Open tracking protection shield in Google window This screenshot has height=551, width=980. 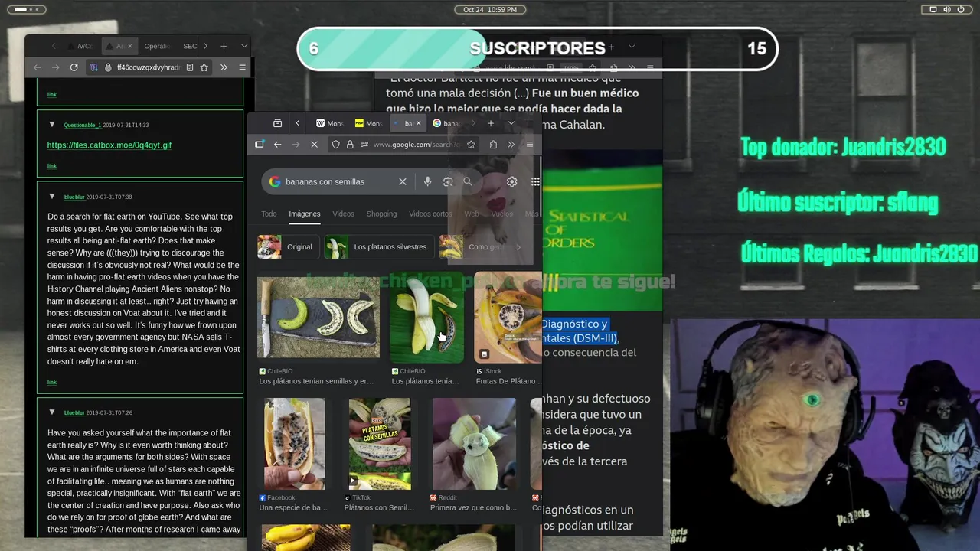[335, 145]
